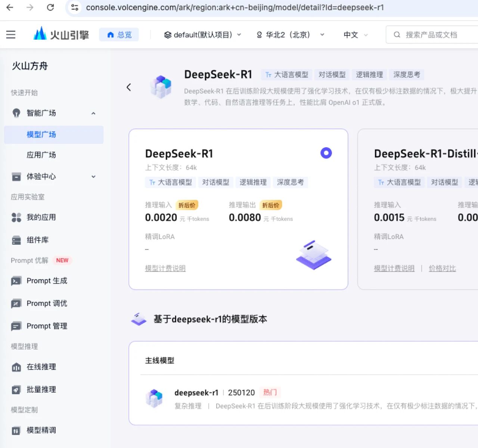This screenshot has width=478, height=448.
Task: Click the 逻辑推理 tag in DeepSeek-R1 card
Action: pyautogui.click(x=253, y=182)
